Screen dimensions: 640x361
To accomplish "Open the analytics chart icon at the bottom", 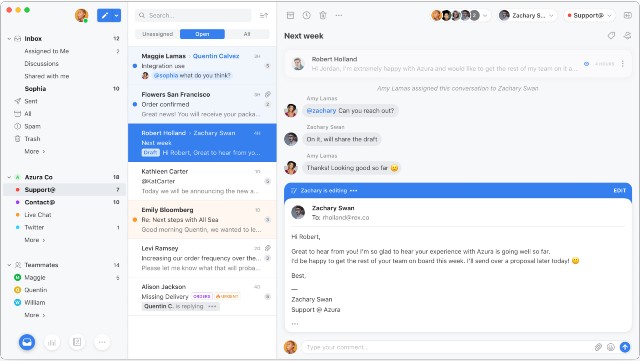I will [x=52, y=342].
